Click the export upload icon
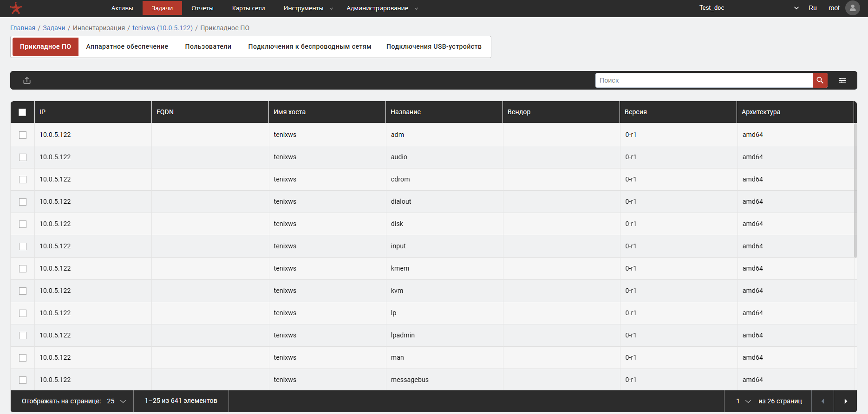 (x=27, y=80)
